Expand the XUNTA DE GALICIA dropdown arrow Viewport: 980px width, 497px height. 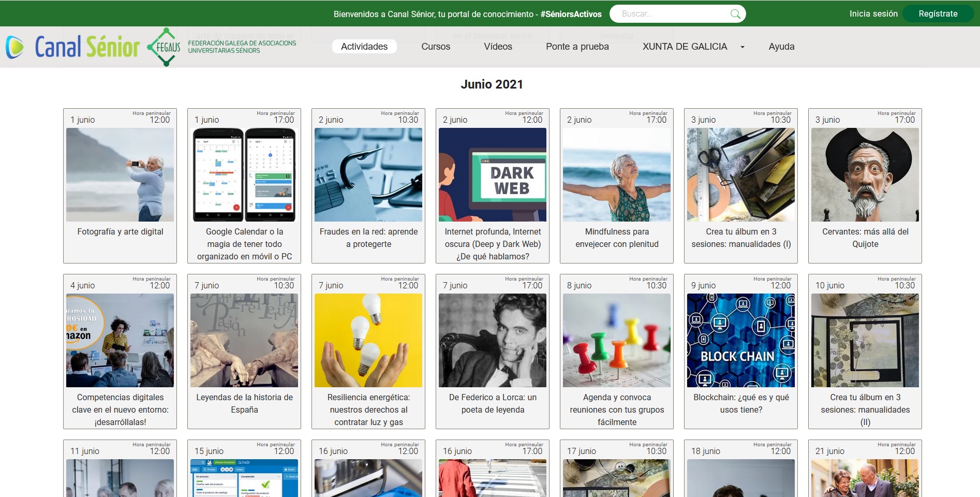pyautogui.click(x=743, y=47)
